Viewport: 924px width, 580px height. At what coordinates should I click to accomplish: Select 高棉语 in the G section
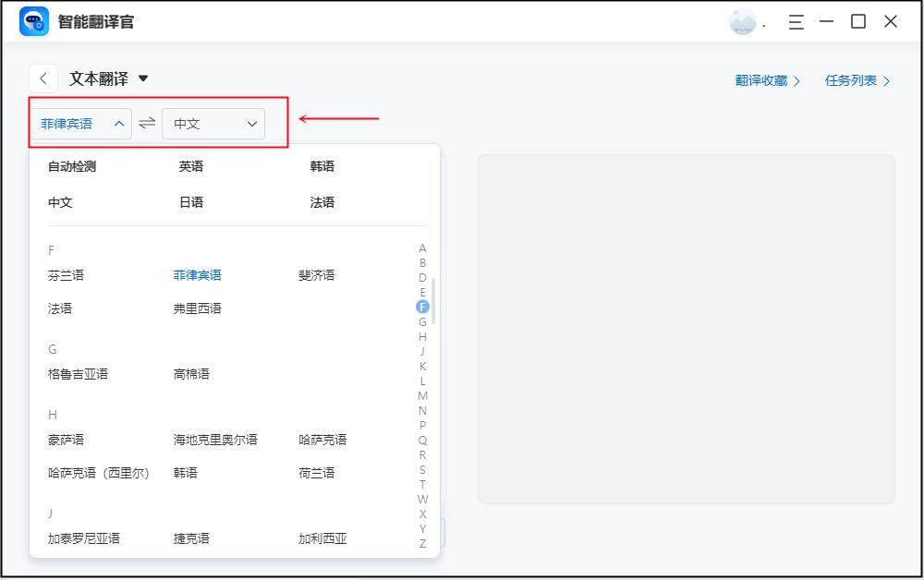(x=191, y=374)
